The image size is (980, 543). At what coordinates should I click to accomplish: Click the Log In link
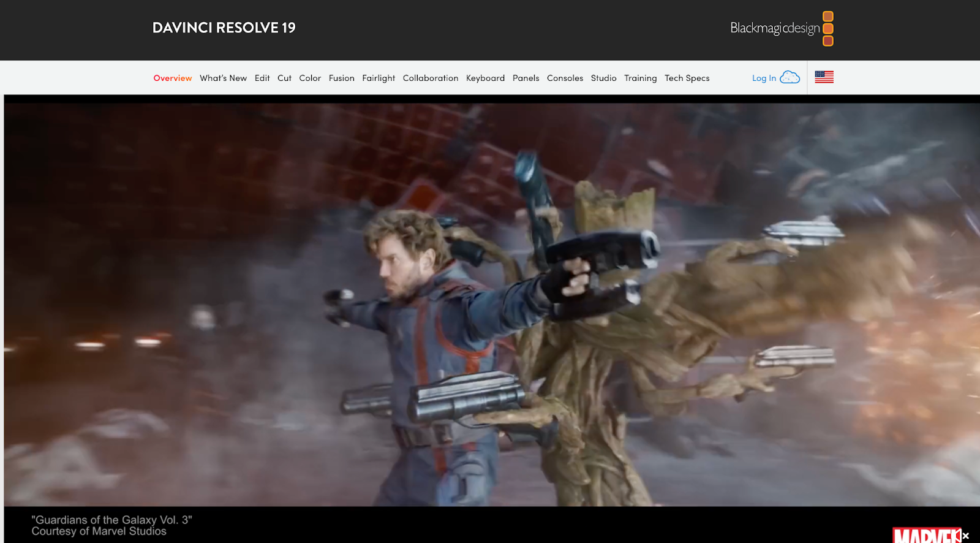[764, 78]
